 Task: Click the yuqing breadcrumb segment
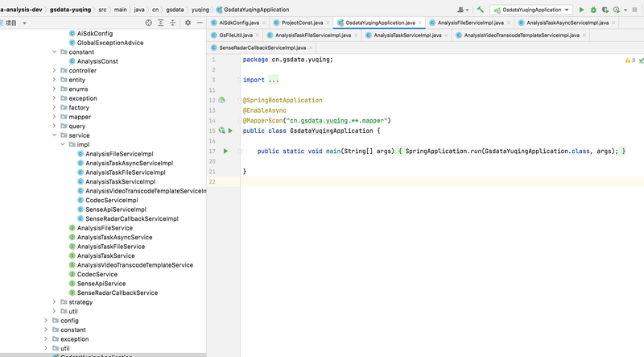coord(200,10)
